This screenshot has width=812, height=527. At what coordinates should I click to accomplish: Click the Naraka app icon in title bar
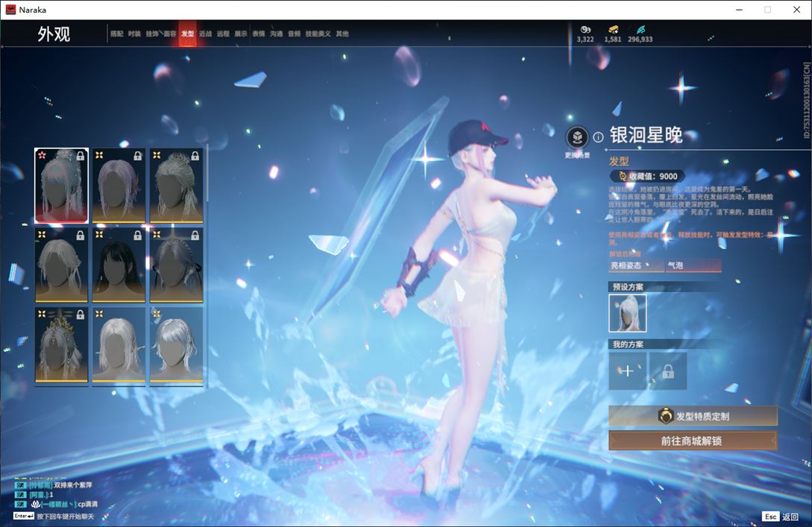(x=10, y=10)
